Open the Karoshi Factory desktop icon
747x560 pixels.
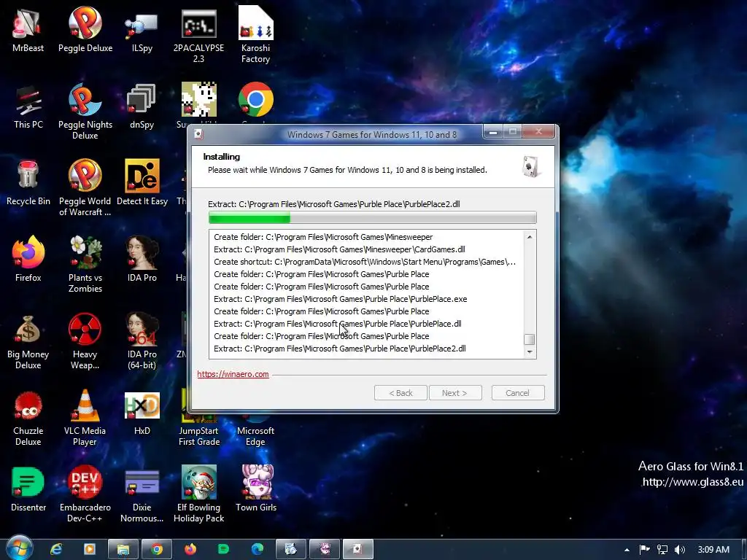coord(255,34)
